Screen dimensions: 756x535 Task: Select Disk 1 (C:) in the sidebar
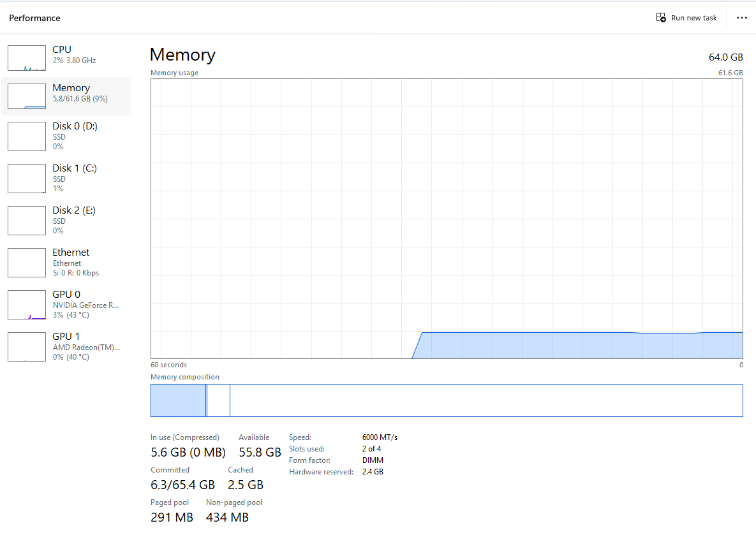(x=26, y=179)
